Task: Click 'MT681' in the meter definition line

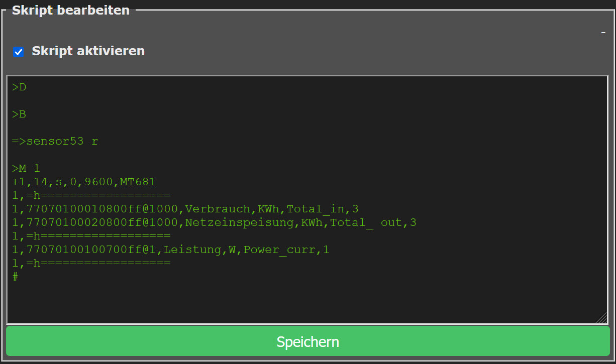Action: (x=138, y=182)
